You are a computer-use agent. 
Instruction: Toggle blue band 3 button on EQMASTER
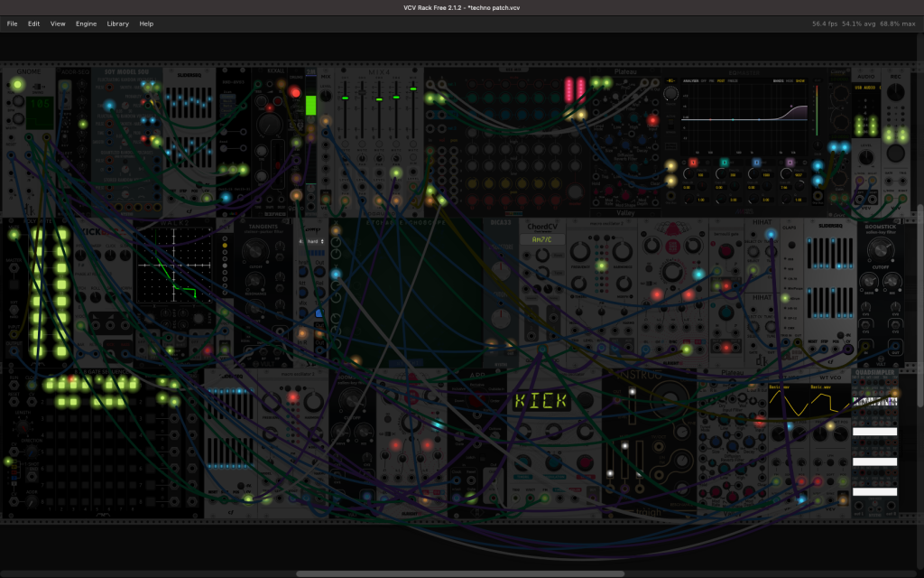pyautogui.click(x=756, y=163)
